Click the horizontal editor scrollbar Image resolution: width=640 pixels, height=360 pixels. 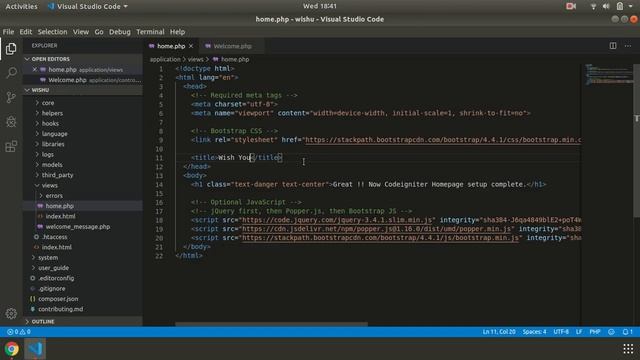click(271, 324)
